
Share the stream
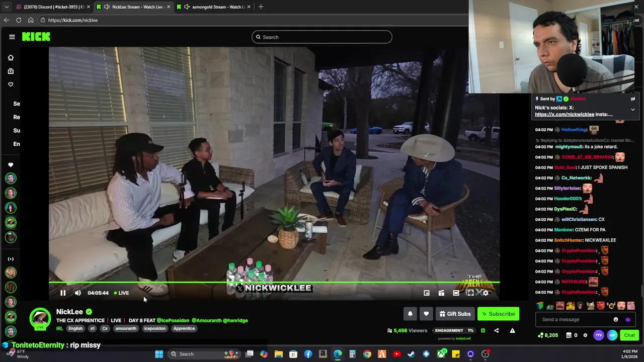pyautogui.click(x=497, y=330)
